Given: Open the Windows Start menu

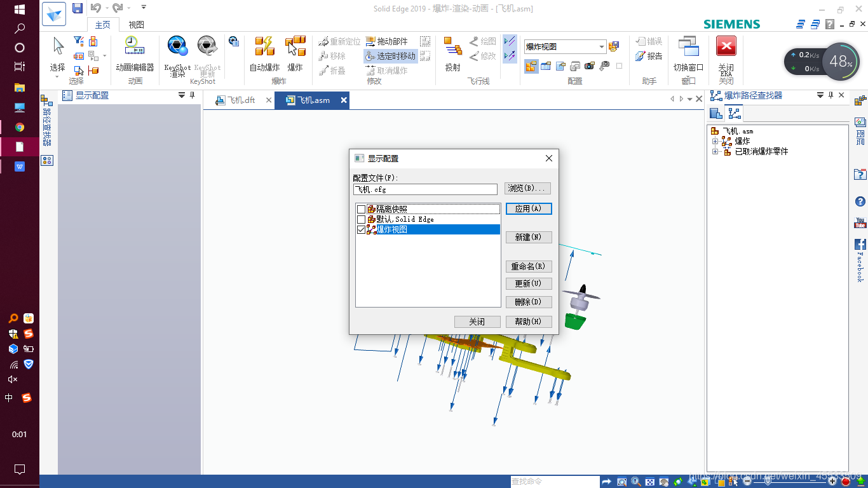Looking at the screenshot, I should (20, 10).
